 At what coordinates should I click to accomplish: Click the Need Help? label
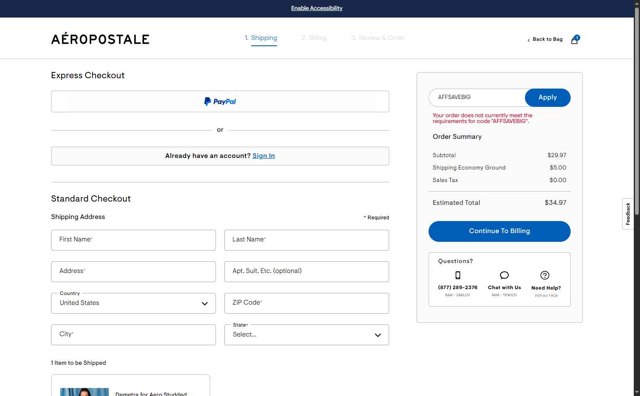pyautogui.click(x=546, y=288)
